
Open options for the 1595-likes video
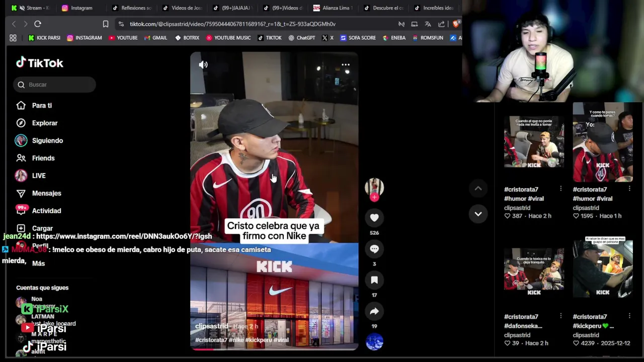[x=629, y=189]
